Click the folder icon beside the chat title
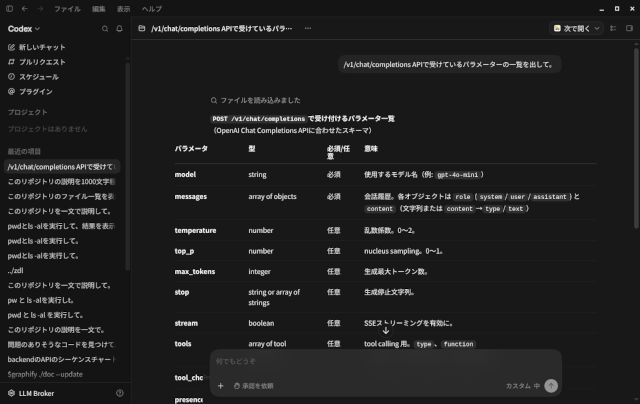640x404 pixels. pyautogui.click(x=142, y=28)
